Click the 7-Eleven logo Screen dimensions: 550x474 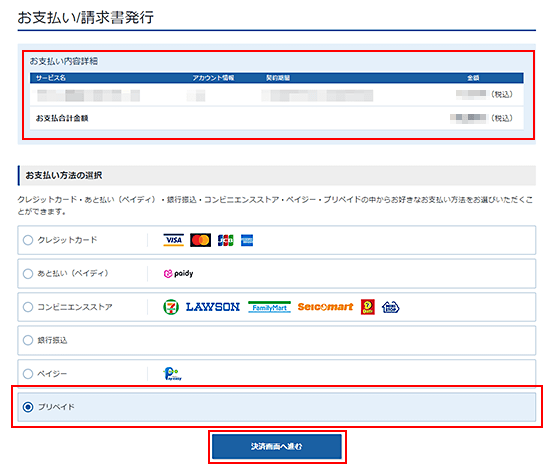click(171, 307)
